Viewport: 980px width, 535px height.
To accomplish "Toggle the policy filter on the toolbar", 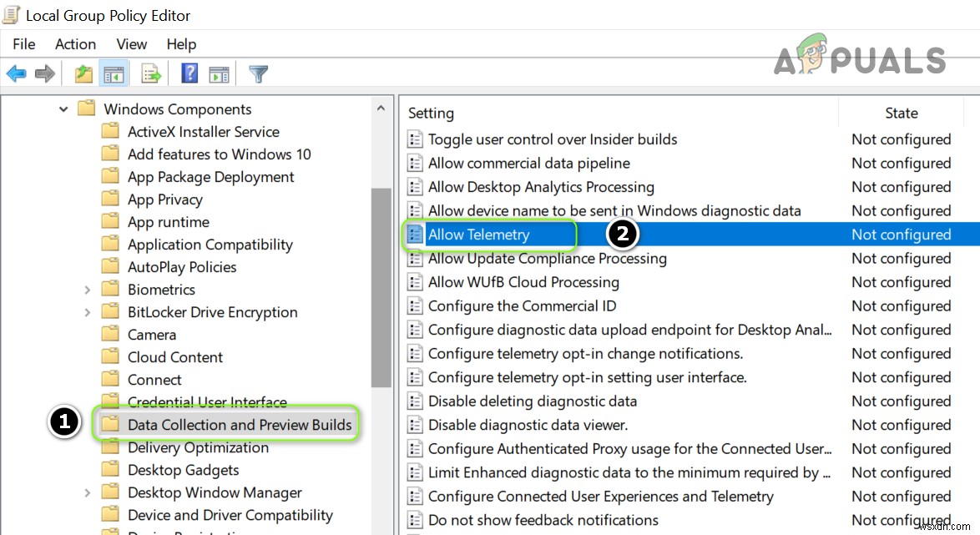I will [x=258, y=73].
